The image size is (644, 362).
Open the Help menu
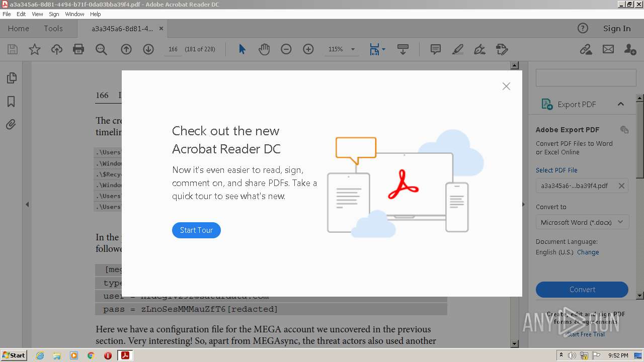(96, 14)
